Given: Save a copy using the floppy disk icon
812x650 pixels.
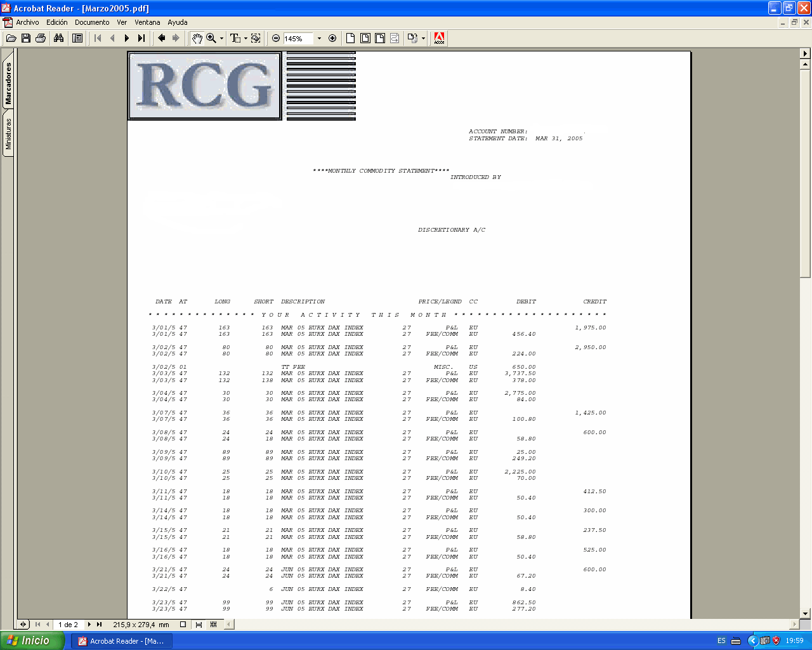Looking at the screenshot, I should click(x=26, y=38).
